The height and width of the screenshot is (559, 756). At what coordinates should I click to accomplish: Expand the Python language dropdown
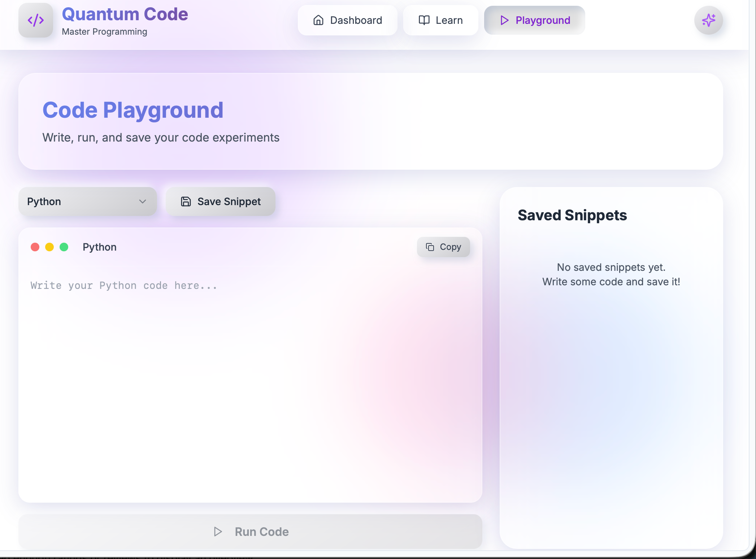coord(88,201)
